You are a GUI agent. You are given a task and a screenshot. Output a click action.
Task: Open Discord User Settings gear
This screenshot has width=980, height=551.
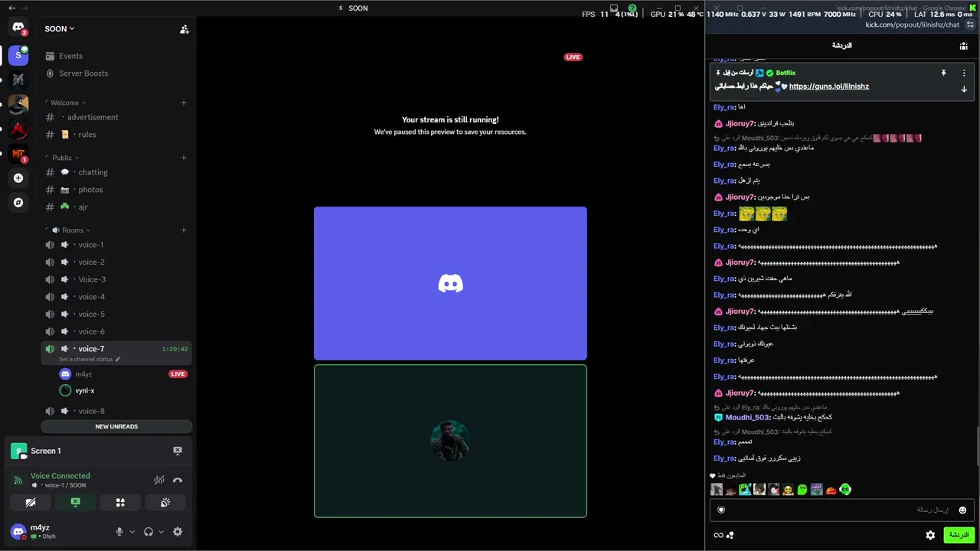tap(178, 532)
